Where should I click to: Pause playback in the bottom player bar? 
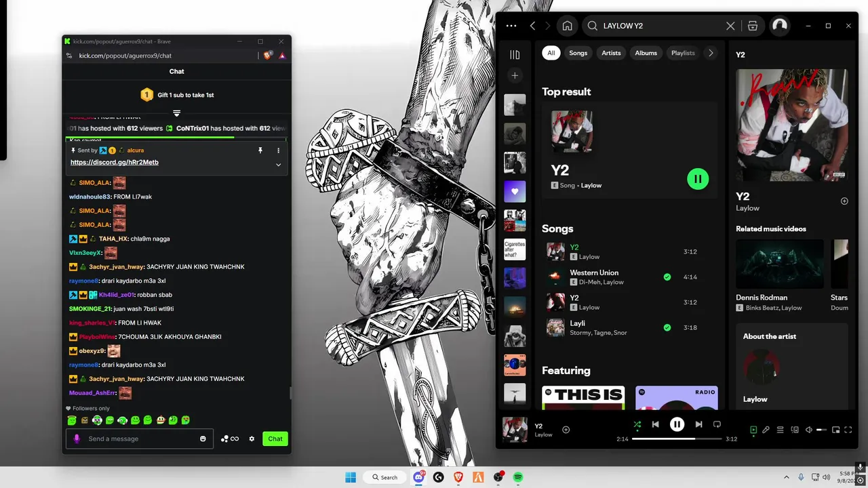point(677,424)
